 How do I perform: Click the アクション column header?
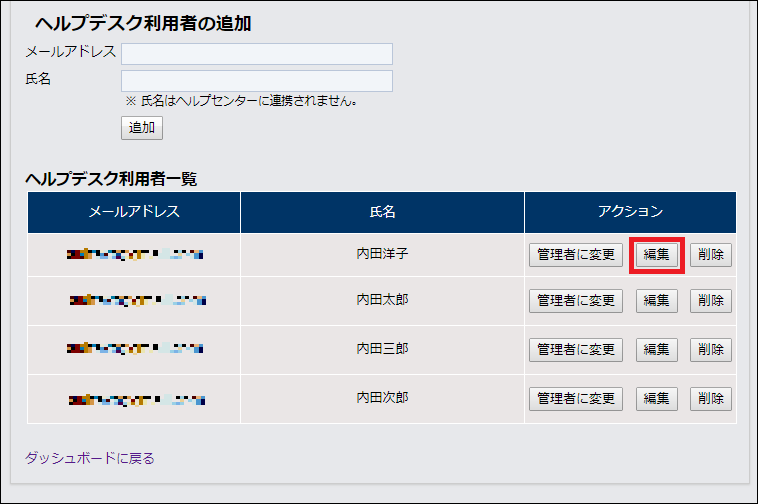click(630, 212)
